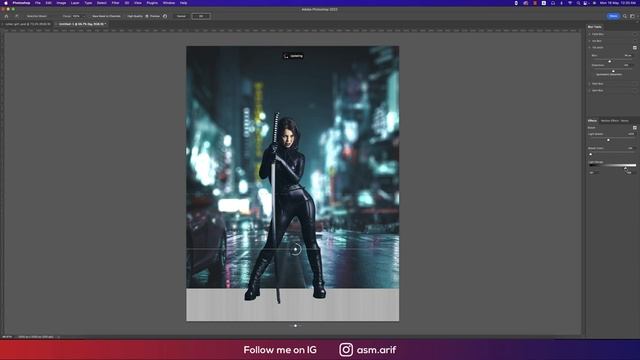The image size is (640, 360).
Task: Select the Untitled-1 document tab
Action: (82, 24)
